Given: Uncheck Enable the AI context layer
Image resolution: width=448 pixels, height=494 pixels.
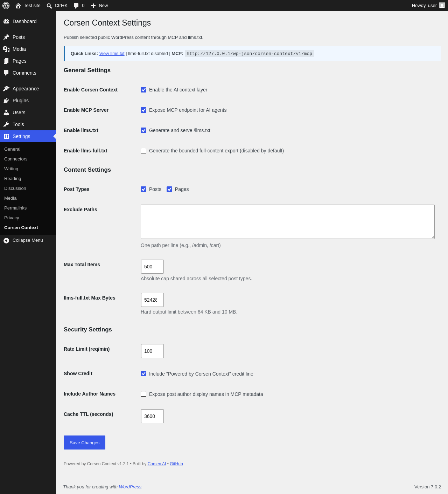Looking at the screenshot, I should click(143, 90).
